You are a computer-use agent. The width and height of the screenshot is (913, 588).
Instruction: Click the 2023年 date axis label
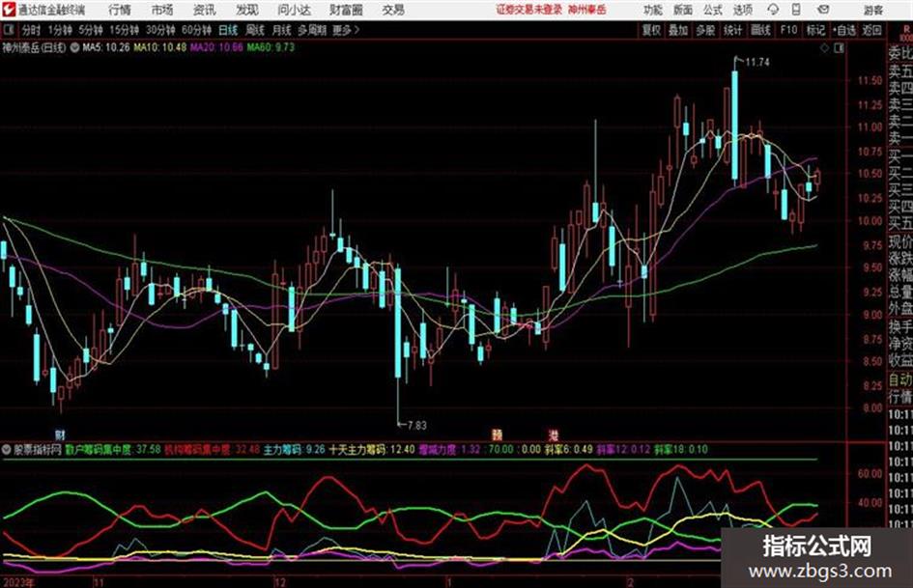[18, 582]
